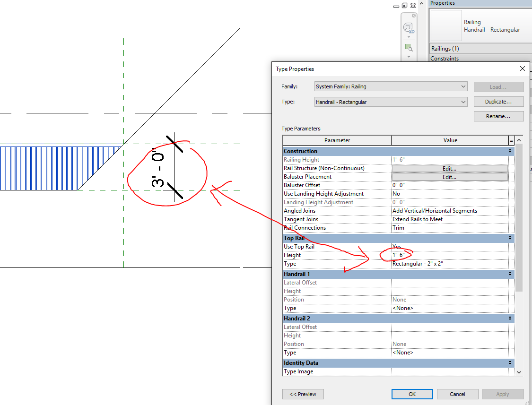This screenshot has width=532, height=405.
Task: Select the Top Rail Height value of 1' 6"
Action: click(400, 255)
